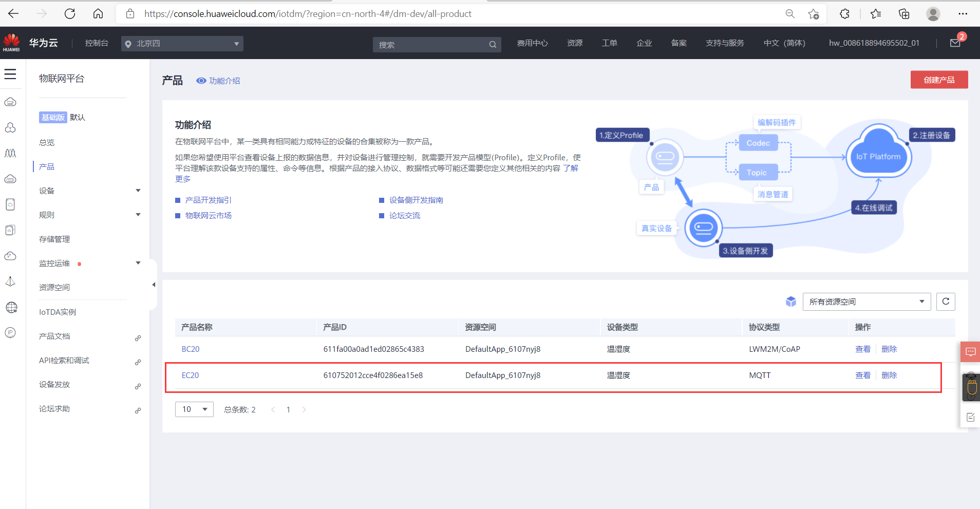This screenshot has width=980, height=509.
Task: Open browser extensions puzzle icon
Action: (x=844, y=14)
